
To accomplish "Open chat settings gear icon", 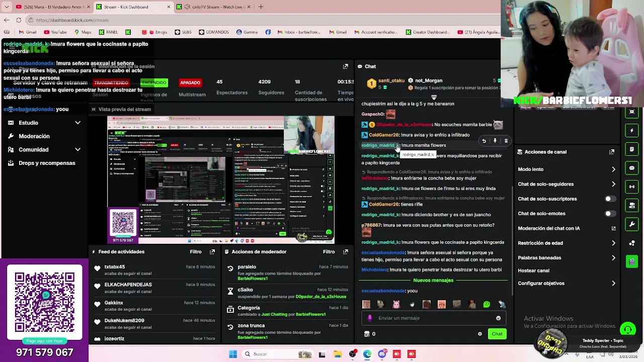I will [x=480, y=334].
